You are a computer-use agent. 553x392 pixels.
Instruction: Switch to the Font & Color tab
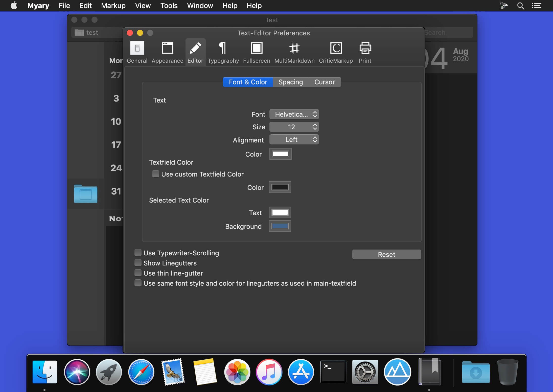coord(248,82)
